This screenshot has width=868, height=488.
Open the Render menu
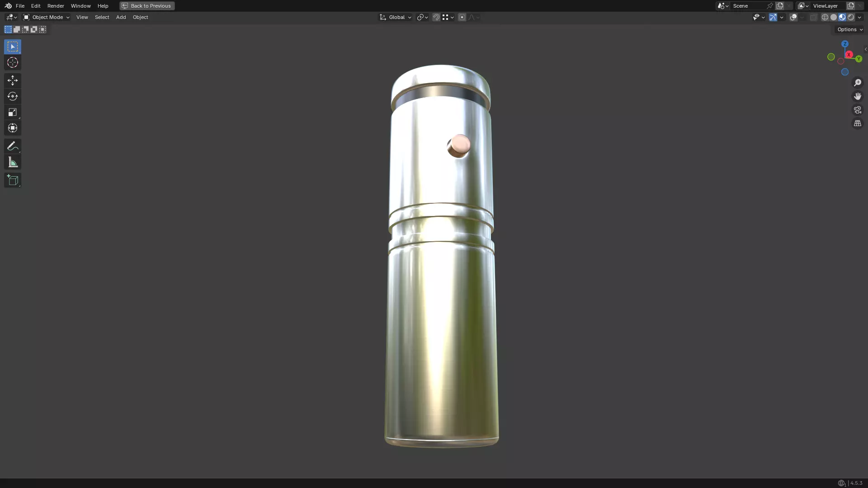tap(56, 6)
